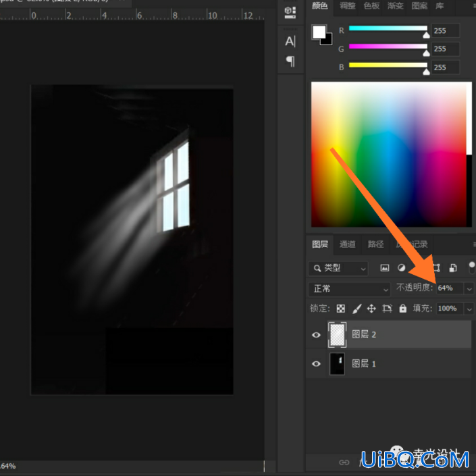Lock image pixels brush icon
Screen dimensions: 476x476
pyautogui.click(x=356, y=309)
